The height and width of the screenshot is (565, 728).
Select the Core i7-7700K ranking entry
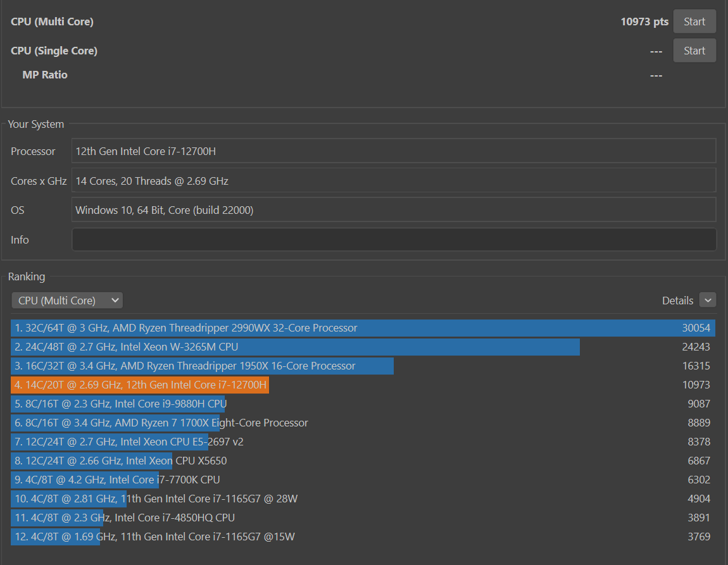tap(363, 480)
